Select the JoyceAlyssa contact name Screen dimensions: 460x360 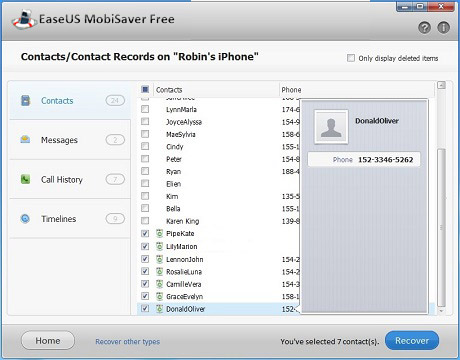coord(184,122)
